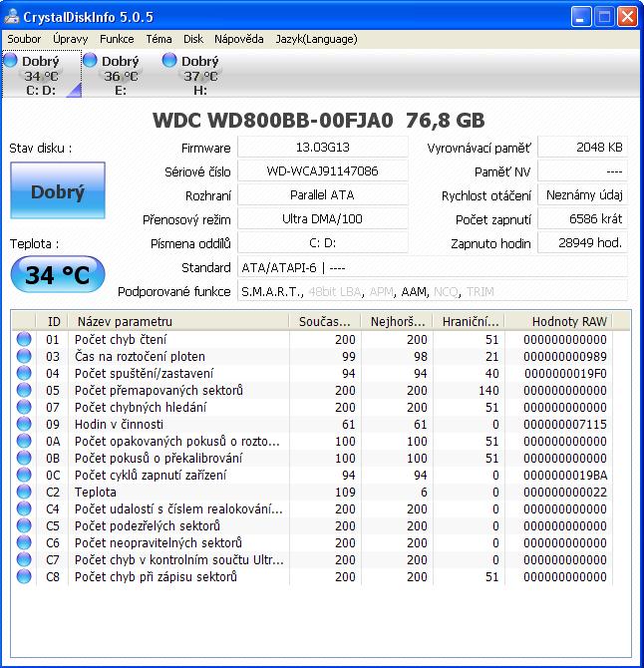644x668 pixels.
Task: Select the Počet spuštění/zastavení row
Action: [x=312, y=374]
